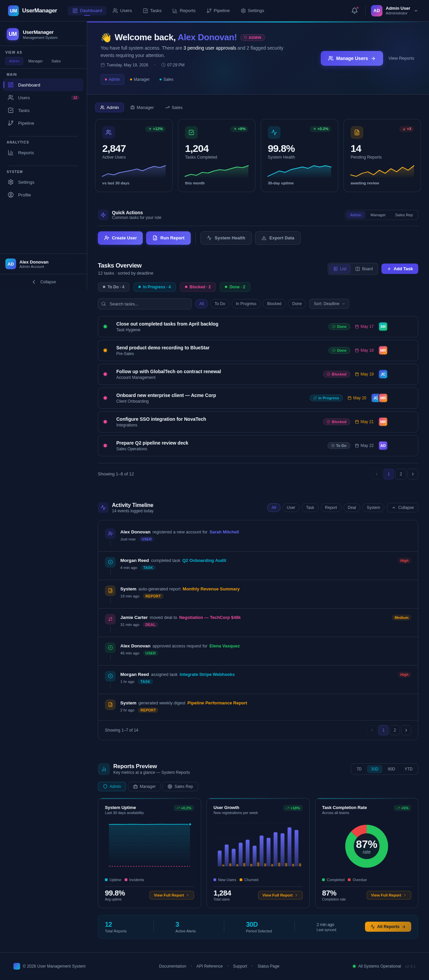Open Settings in top navigation

pyautogui.click(x=252, y=11)
